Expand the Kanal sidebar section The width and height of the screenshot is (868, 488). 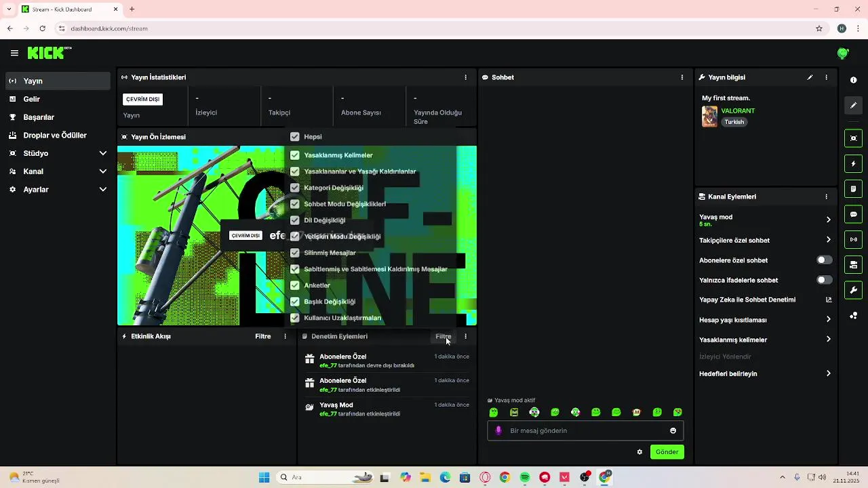(x=58, y=171)
